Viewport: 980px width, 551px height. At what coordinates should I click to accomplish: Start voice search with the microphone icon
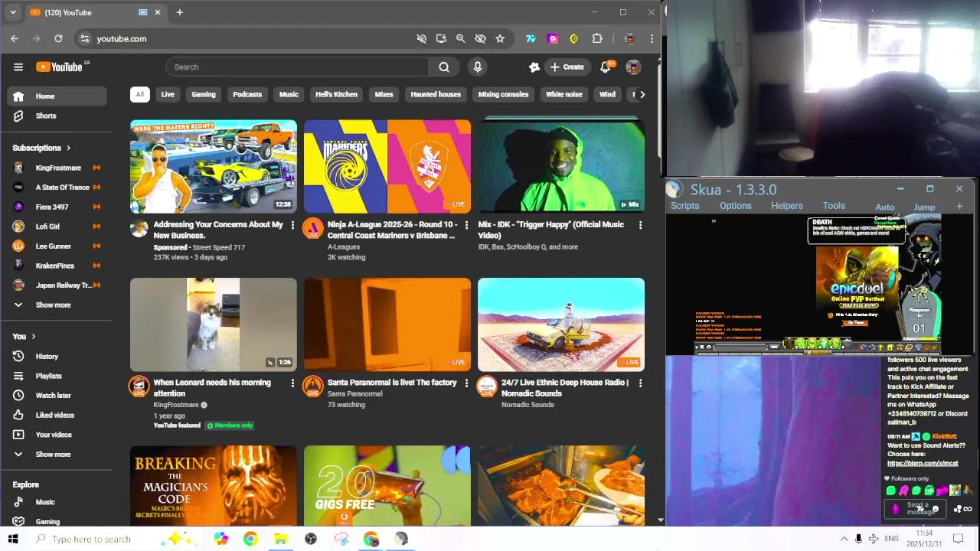478,67
